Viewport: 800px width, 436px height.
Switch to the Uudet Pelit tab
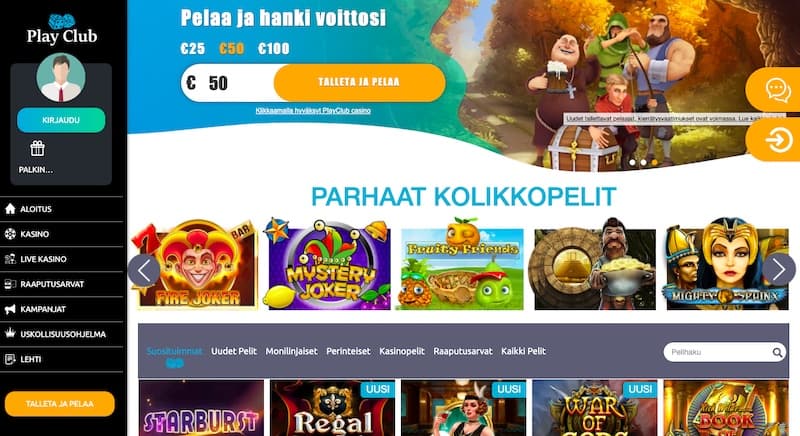pyautogui.click(x=234, y=351)
